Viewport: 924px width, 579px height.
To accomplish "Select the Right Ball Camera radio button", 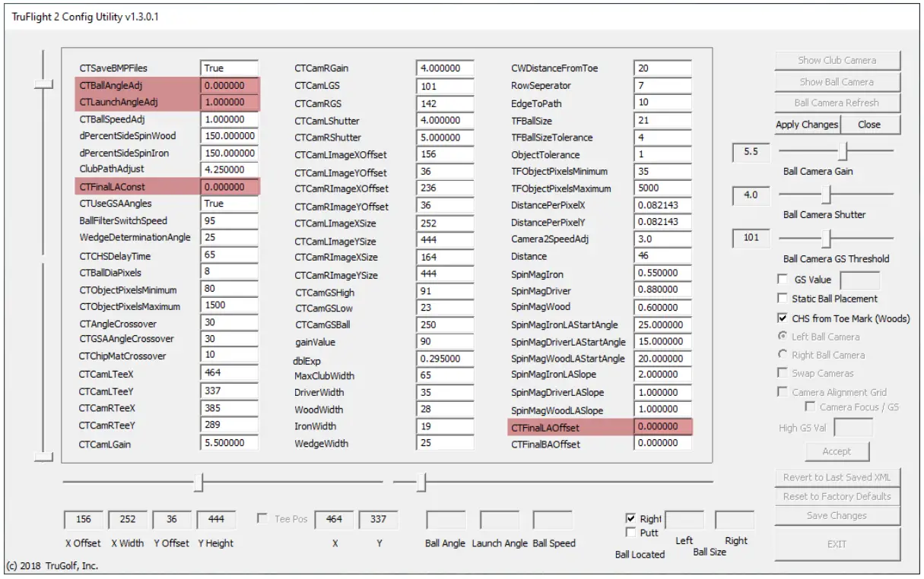I will [x=783, y=354].
